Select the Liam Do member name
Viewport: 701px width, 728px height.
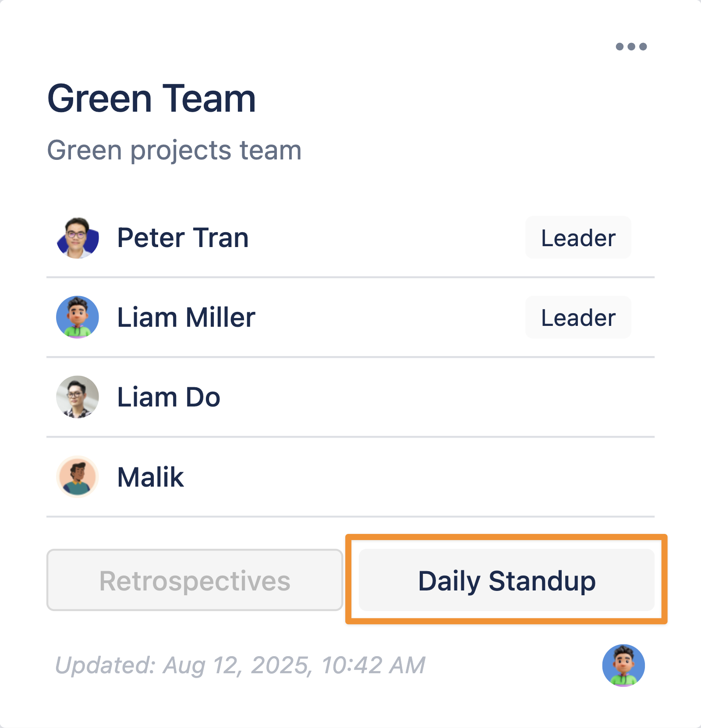tap(169, 397)
